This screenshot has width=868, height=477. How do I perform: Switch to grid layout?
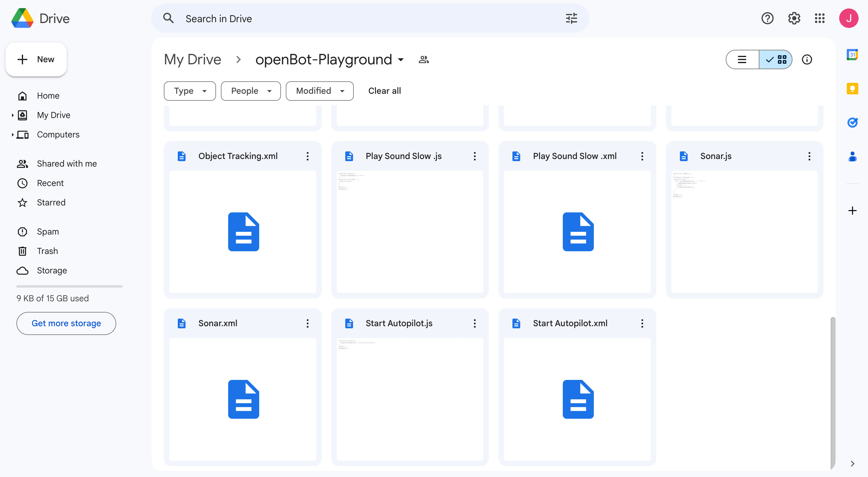[775, 60]
